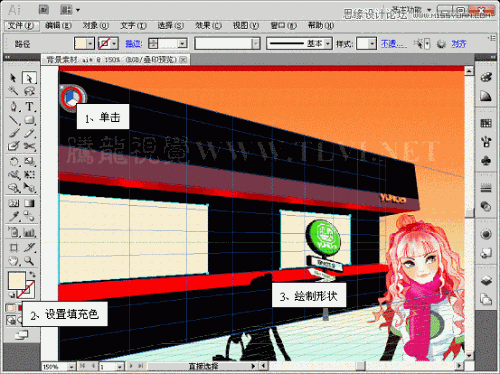
Task: Open the artboard number dropdown
Action: click(120, 366)
